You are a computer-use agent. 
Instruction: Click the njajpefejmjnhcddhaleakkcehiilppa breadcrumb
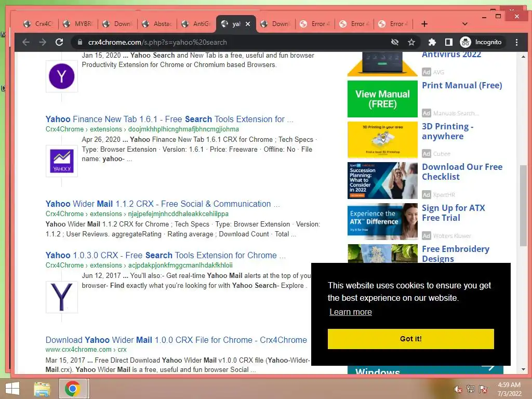click(x=178, y=214)
